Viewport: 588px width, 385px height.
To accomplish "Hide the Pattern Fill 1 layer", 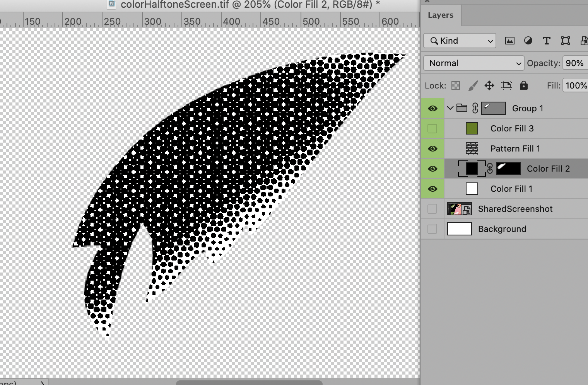I will [x=432, y=148].
